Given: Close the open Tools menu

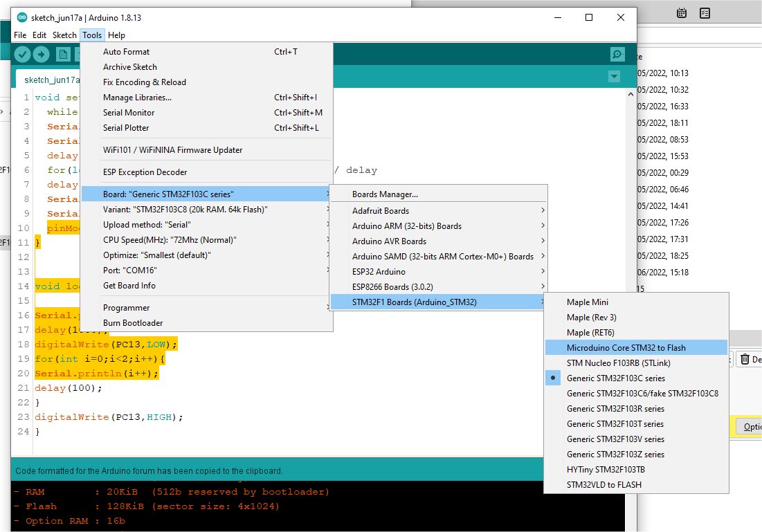Looking at the screenshot, I should [x=92, y=35].
